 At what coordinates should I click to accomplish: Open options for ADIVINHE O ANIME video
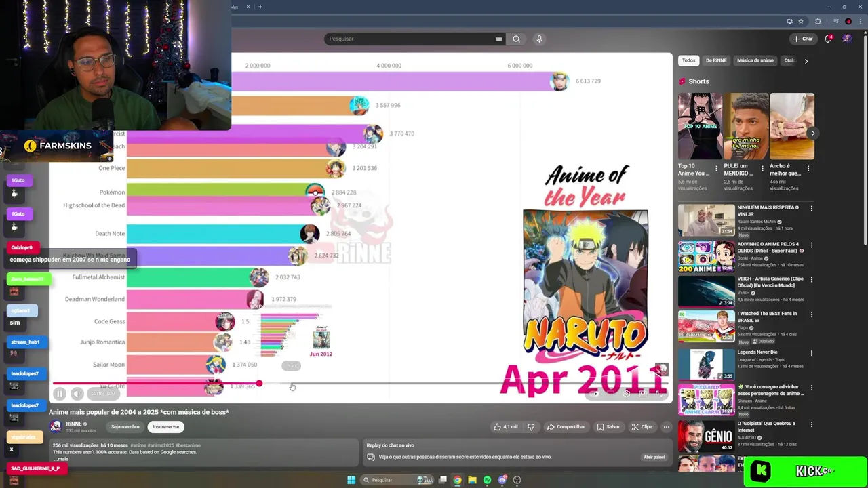812,245
